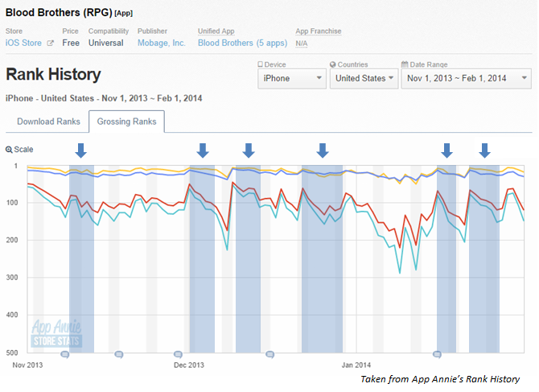Click the 'Dec 2013' axis label

[x=189, y=365]
